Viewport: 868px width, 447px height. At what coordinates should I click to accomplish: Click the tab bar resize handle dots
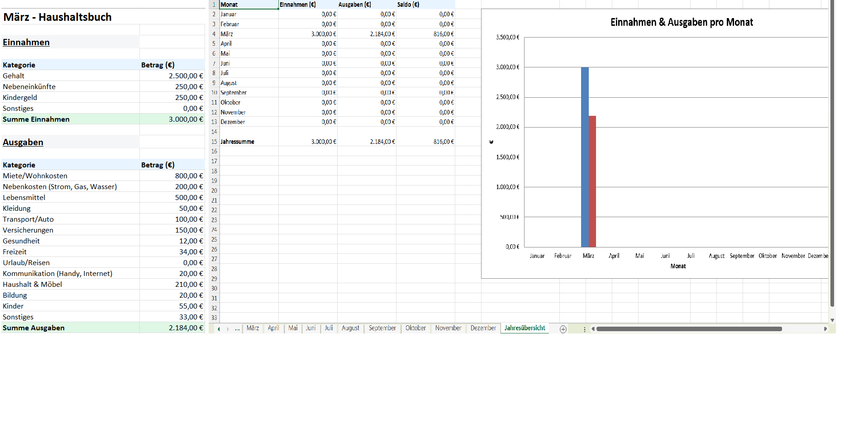(585, 329)
